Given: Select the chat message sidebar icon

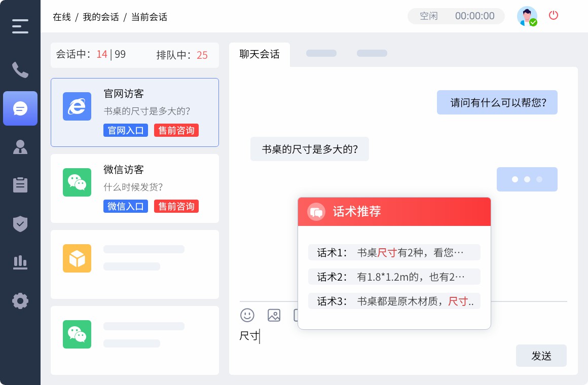Looking at the screenshot, I should [20, 108].
